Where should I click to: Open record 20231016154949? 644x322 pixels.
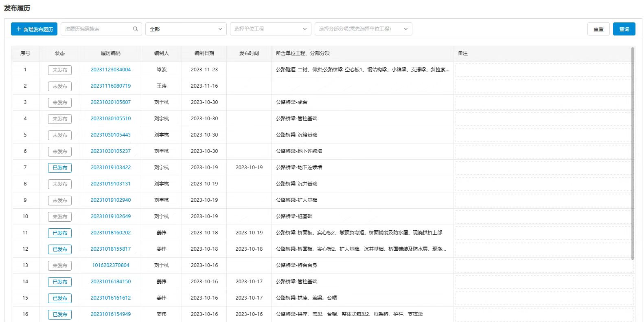click(x=111, y=314)
